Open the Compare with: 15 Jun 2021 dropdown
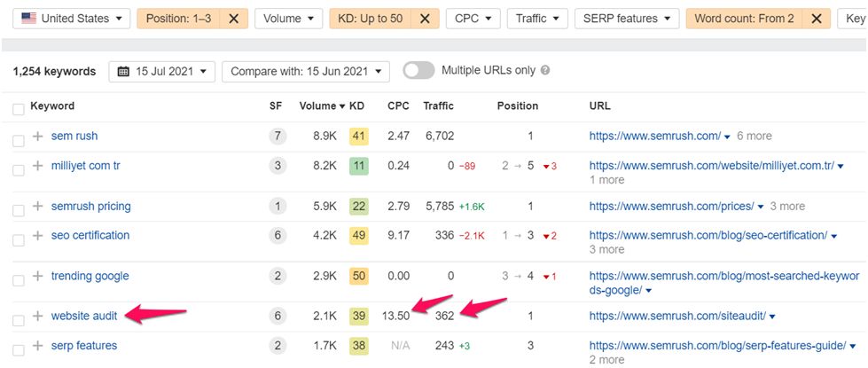This screenshot has height=368, width=868. (306, 72)
